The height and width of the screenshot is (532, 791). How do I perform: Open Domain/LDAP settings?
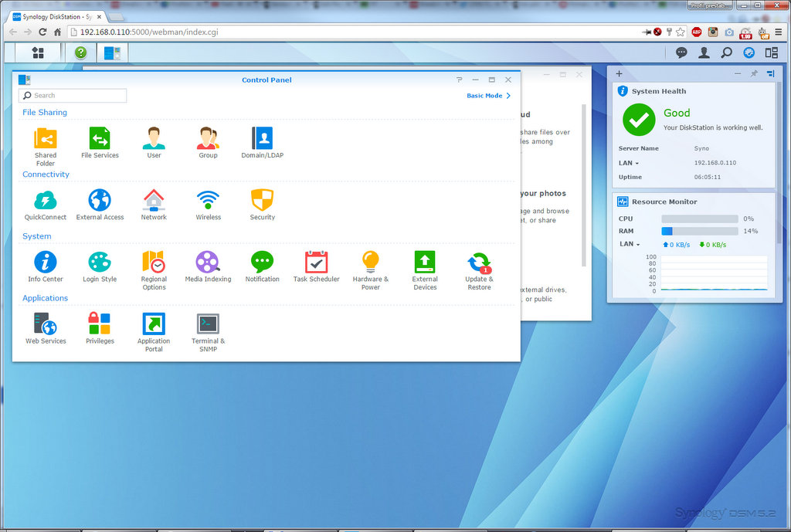click(x=263, y=143)
